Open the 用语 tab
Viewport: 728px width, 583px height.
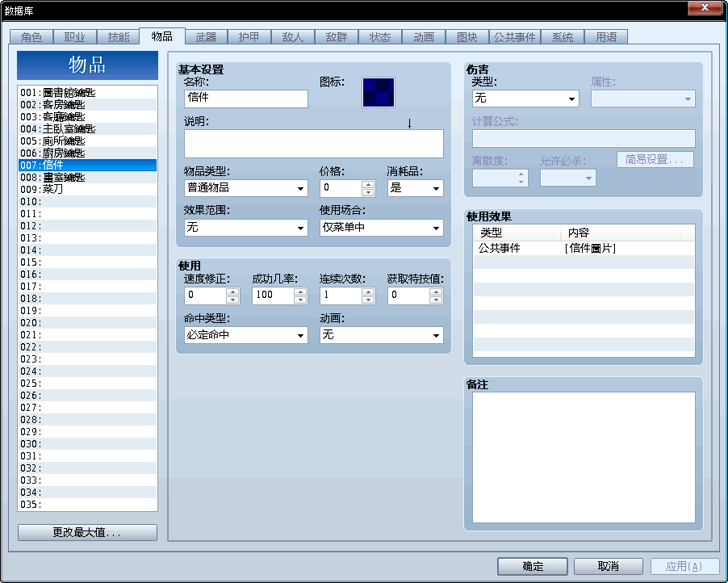(x=606, y=37)
